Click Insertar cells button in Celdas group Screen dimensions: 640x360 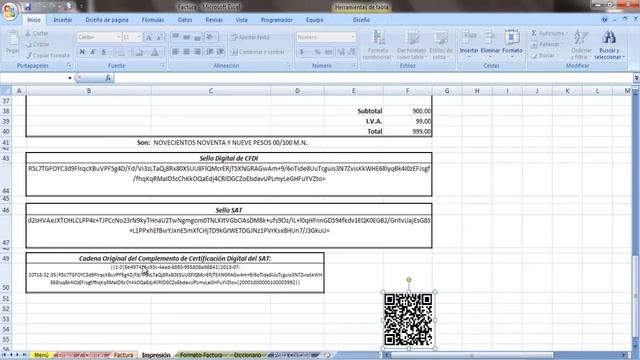[x=469, y=44]
